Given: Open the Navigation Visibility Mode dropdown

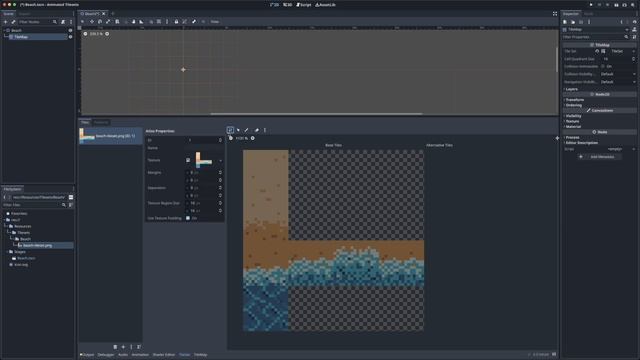Looking at the screenshot, I should coord(618,82).
